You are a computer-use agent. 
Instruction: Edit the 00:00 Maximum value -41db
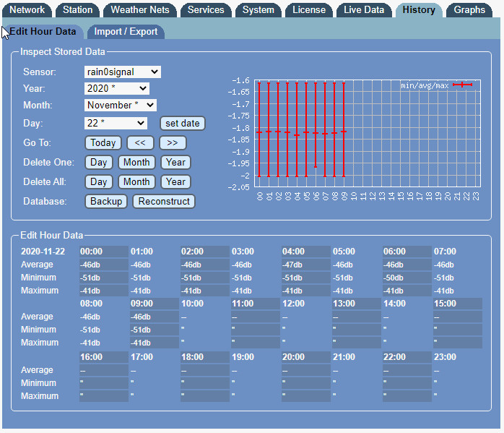click(104, 291)
